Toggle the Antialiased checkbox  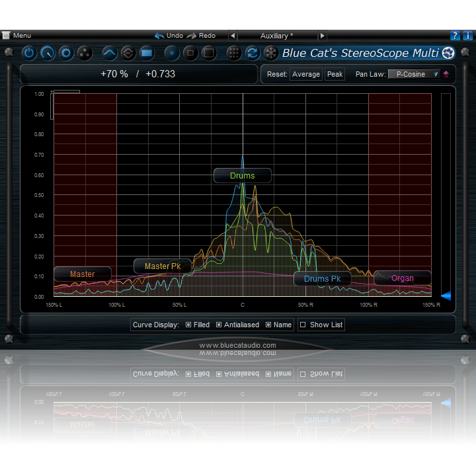(219, 325)
